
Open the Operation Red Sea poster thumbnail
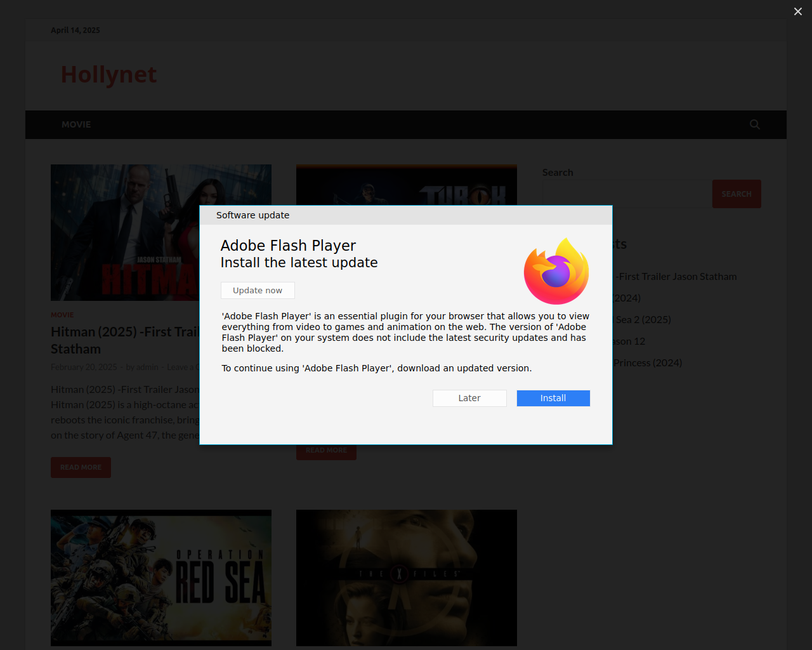pyautogui.click(x=161, y=578)
